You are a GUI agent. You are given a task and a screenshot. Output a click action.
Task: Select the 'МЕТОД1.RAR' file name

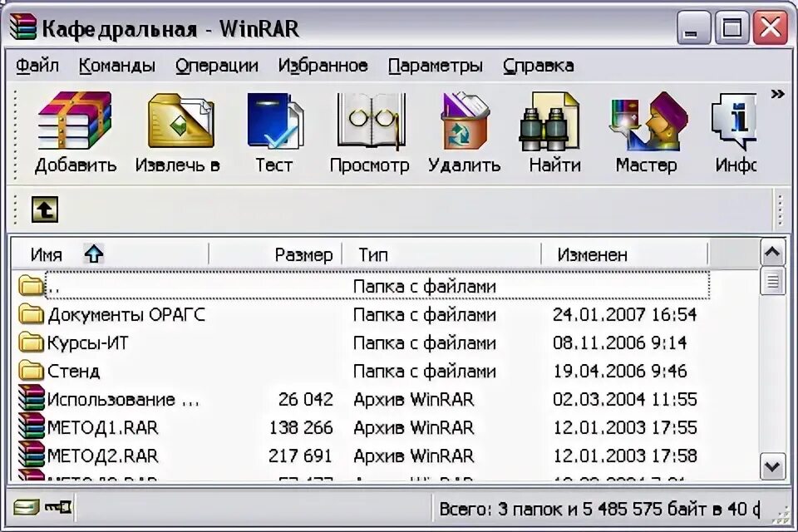point(102,427)
